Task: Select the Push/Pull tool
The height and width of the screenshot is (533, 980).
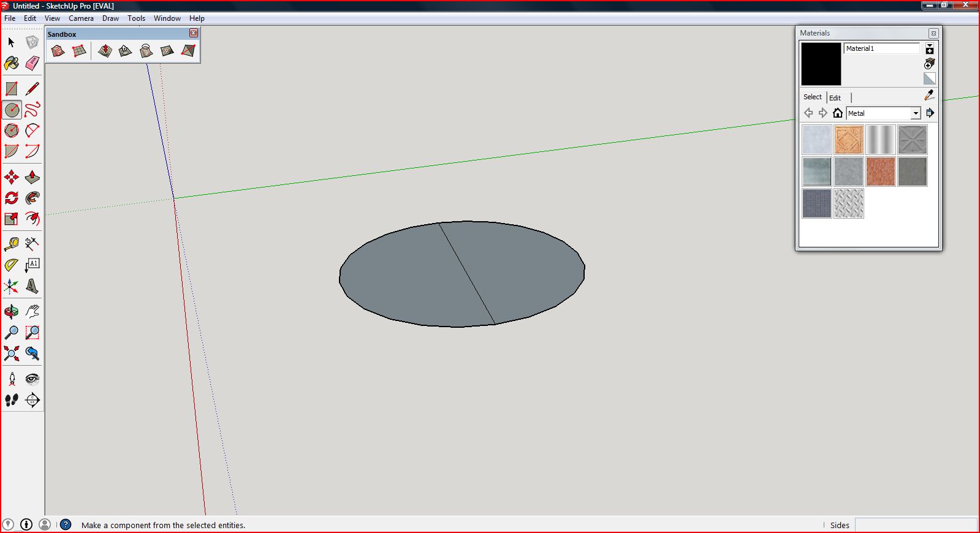Action: pyautogui.click(x=32, y=177)
